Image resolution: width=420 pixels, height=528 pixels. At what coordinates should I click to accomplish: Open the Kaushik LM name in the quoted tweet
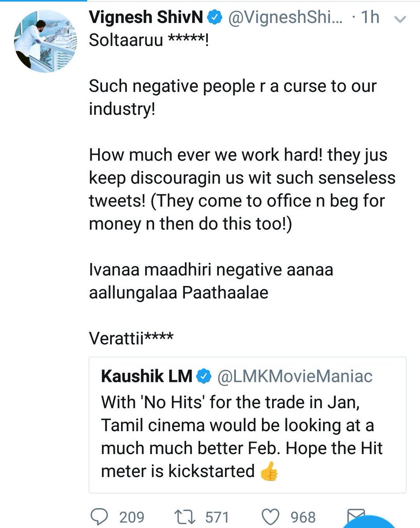(x=147, y=376)
